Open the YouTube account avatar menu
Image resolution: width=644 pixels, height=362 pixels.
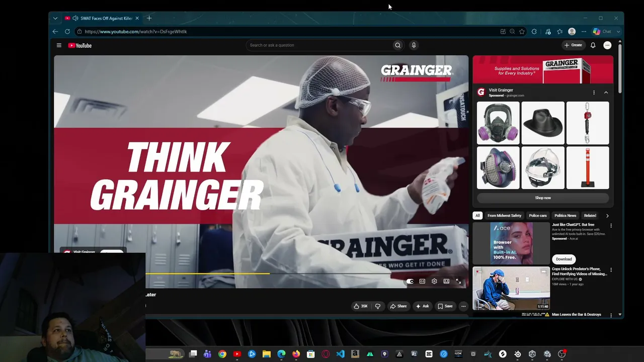[x=607, y=45]
